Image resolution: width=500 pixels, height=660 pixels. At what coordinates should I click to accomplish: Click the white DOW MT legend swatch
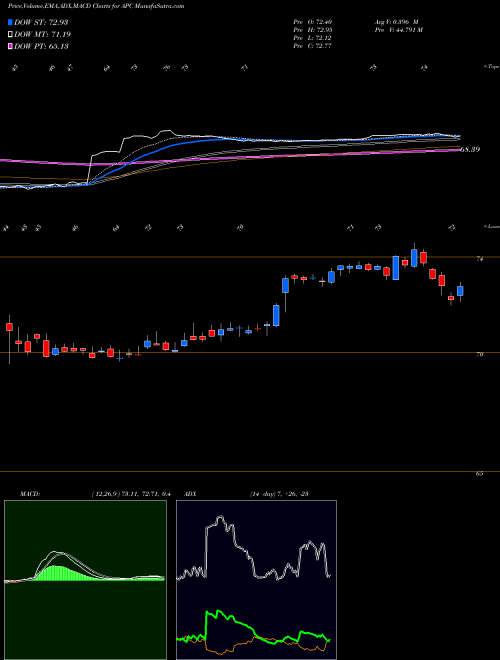[10, 34]
